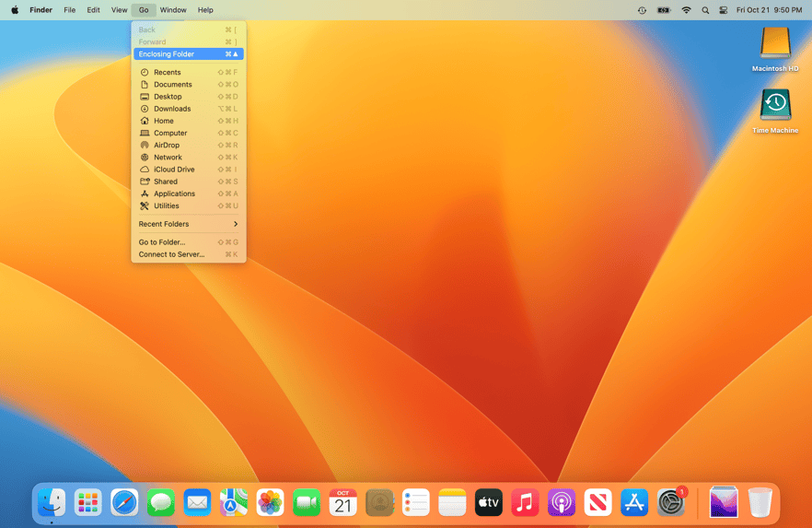
Task: Go to Utilities folder
Action: [x=189, y=205]
